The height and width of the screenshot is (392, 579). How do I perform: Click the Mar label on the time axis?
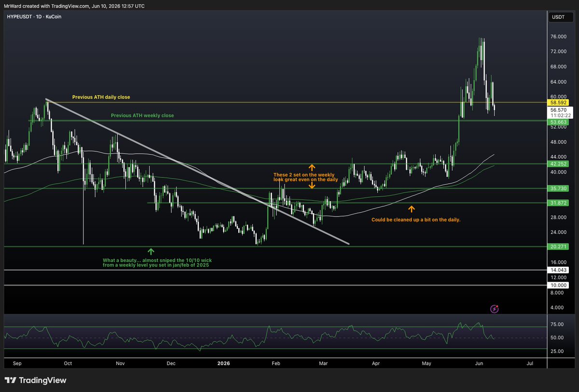point(323,363)
